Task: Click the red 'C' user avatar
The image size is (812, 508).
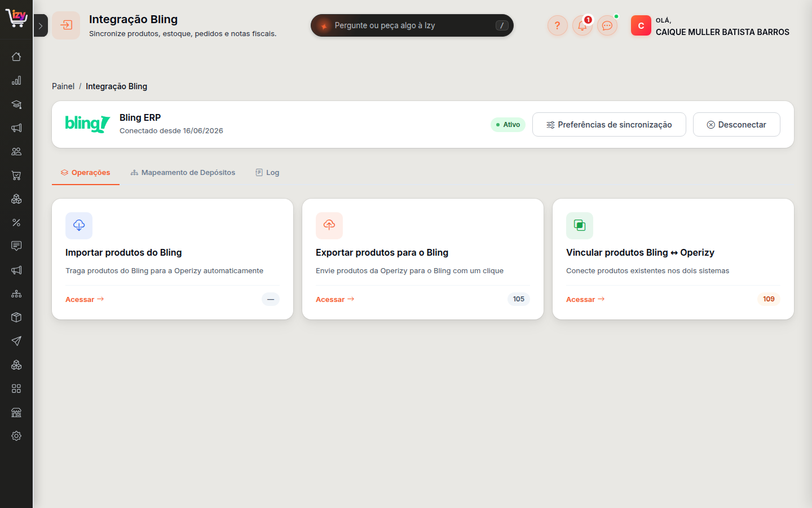Action: (x=641, y=25)
